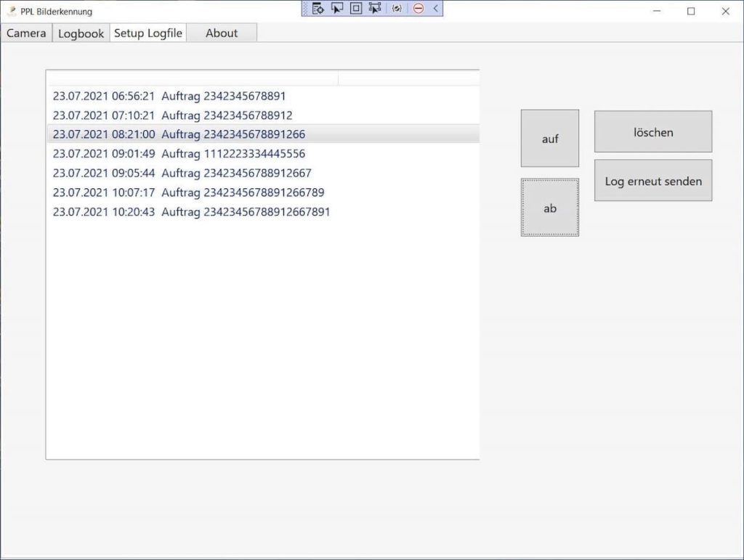The height and width of the screenshot is (560, 744).
Task: Click the Hot Reload check icon
Action: tap(397, 9)
